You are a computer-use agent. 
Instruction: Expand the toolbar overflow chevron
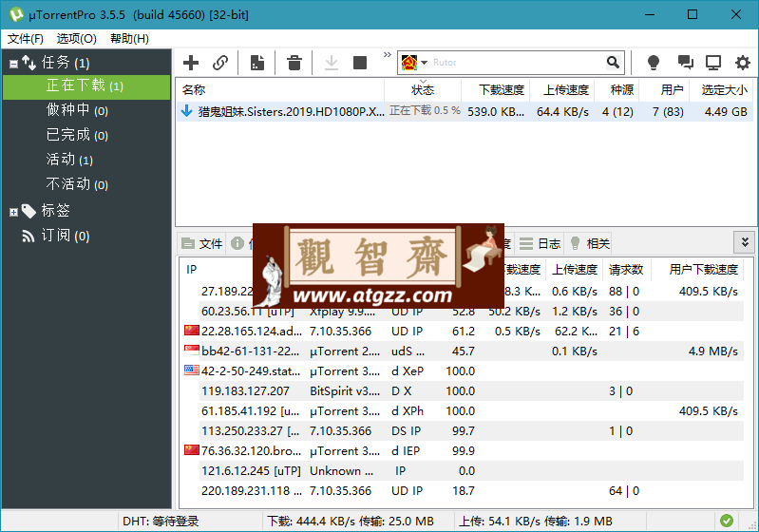(388, 55)
